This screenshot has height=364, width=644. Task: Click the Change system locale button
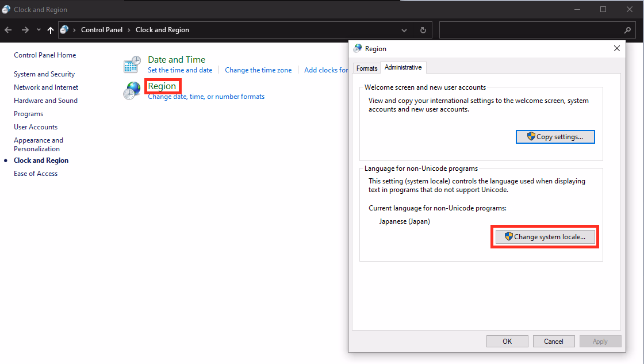(x=544, y=236)
